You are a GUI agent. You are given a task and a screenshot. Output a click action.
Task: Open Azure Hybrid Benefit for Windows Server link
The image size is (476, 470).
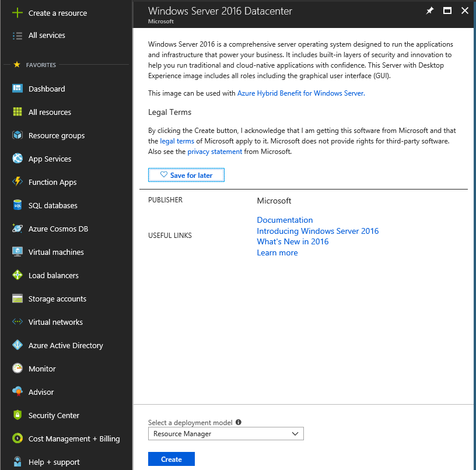coord(301,93)
